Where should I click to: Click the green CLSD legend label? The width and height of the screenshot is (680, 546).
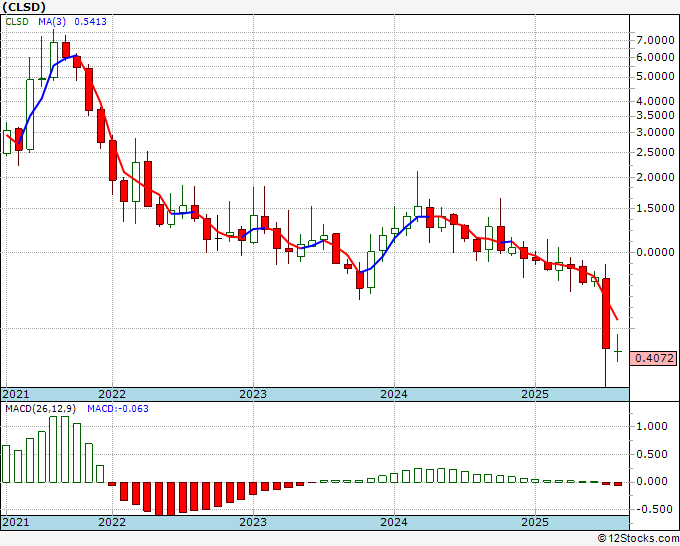pos(17,22)
